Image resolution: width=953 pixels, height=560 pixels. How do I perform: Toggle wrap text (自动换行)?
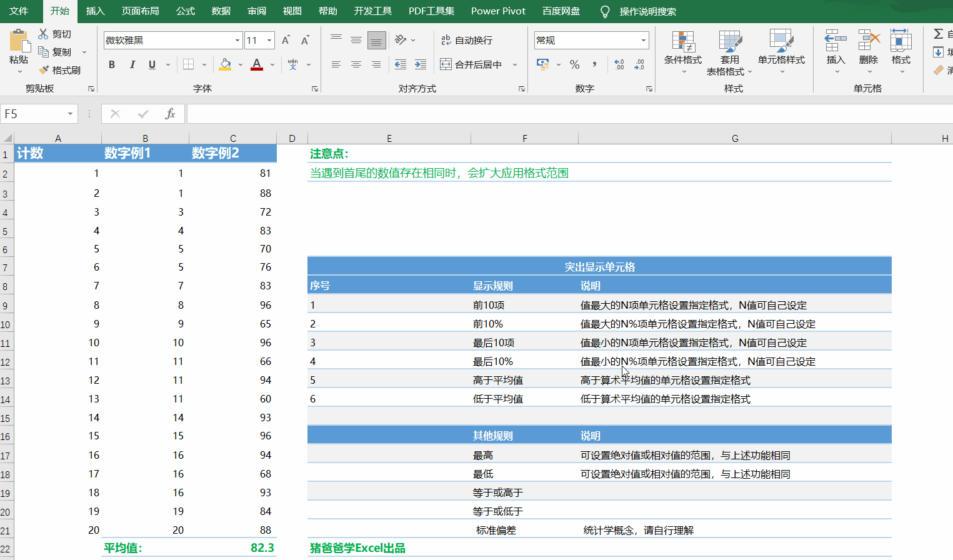pos(467,40)
